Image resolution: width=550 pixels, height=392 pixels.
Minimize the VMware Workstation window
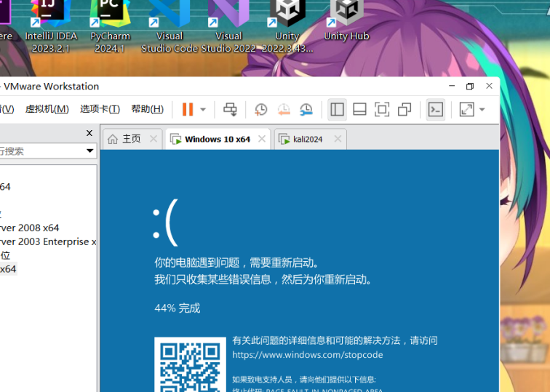click(452, 86)
